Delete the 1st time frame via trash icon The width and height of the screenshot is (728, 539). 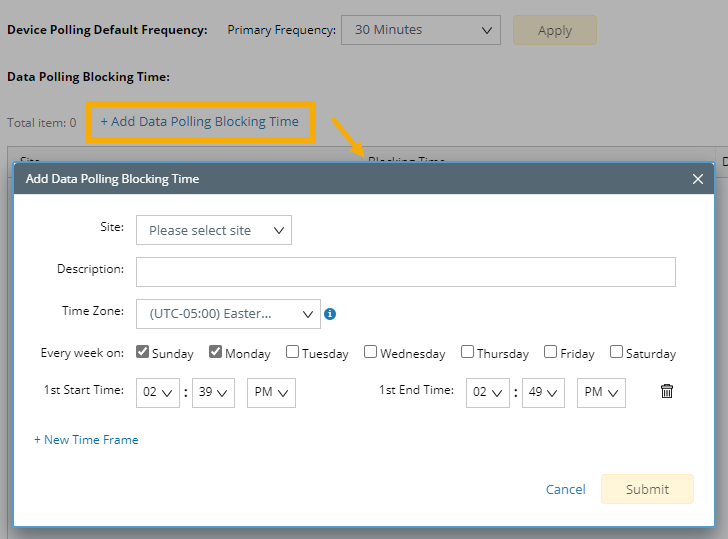(667, 392)
